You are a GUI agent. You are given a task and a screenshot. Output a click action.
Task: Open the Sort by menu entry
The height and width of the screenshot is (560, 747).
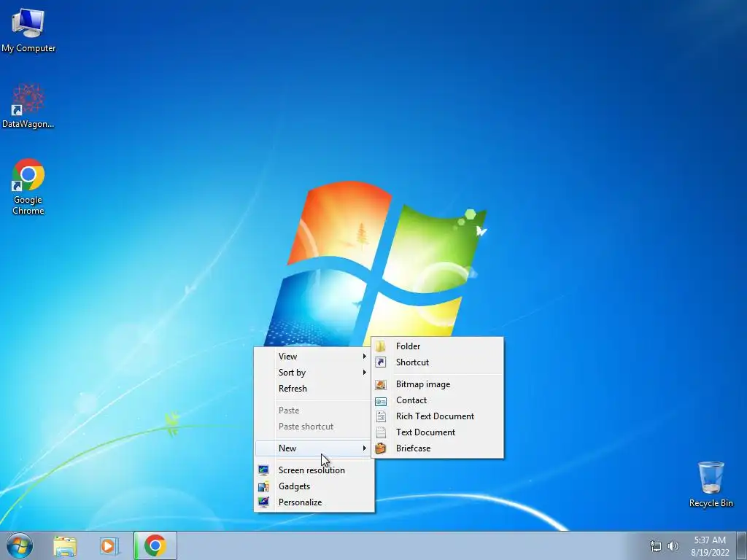pos(314,373)
